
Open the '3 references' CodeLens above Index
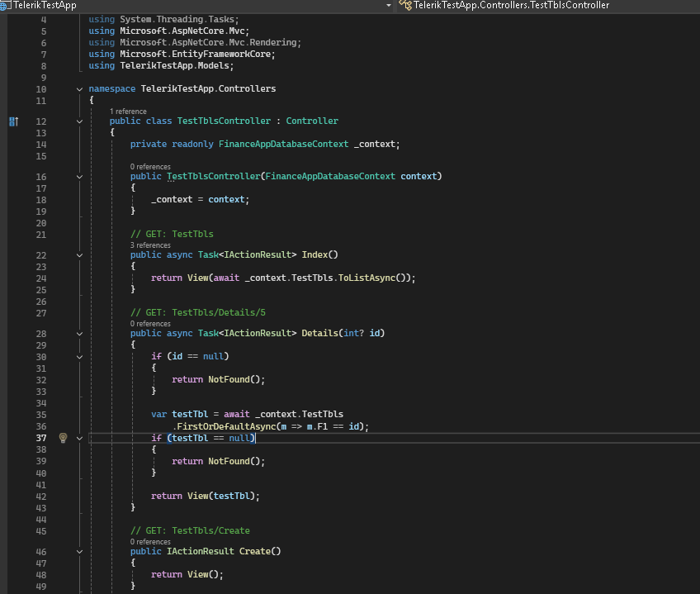[150, 245]
